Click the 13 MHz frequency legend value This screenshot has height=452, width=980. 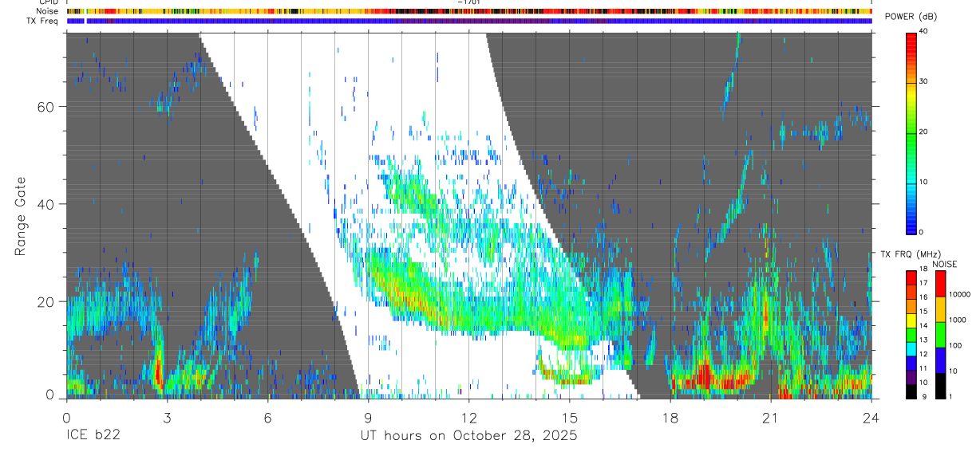tap(924, 340)
